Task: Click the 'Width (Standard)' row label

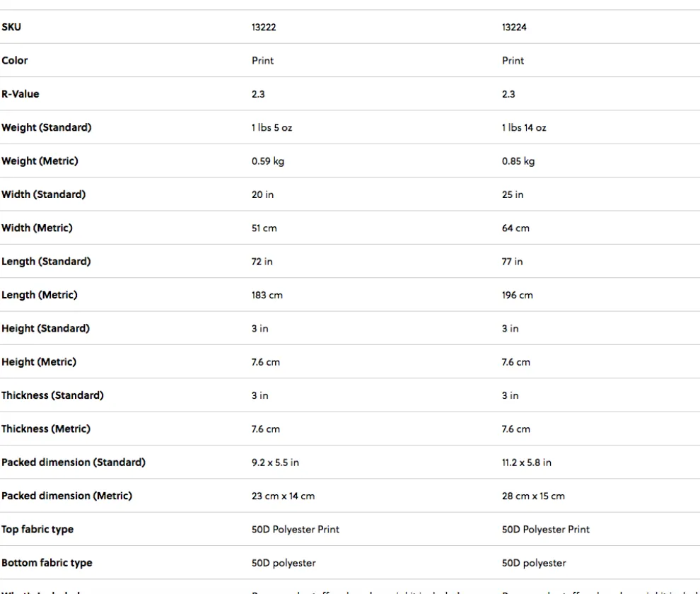Action: pos(44,194)
